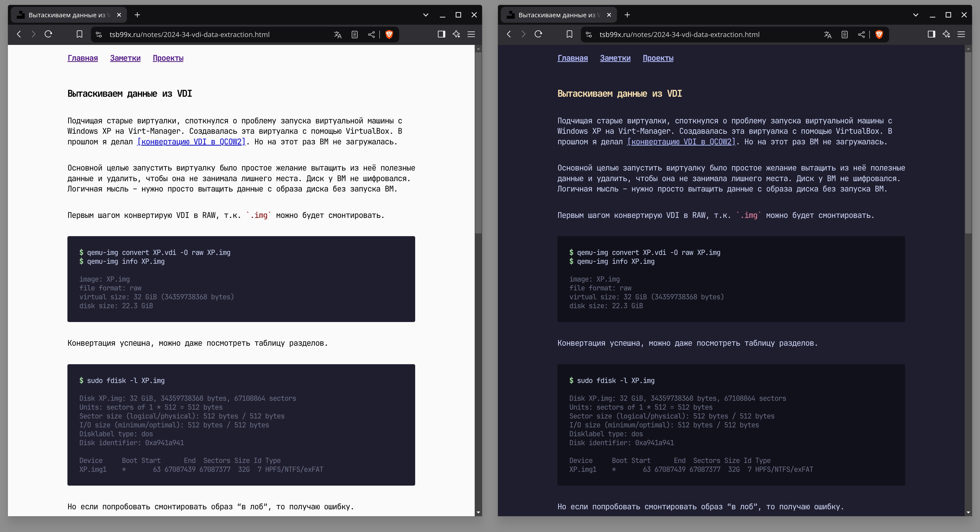Open the main menu in the right window

coord(961,34)
